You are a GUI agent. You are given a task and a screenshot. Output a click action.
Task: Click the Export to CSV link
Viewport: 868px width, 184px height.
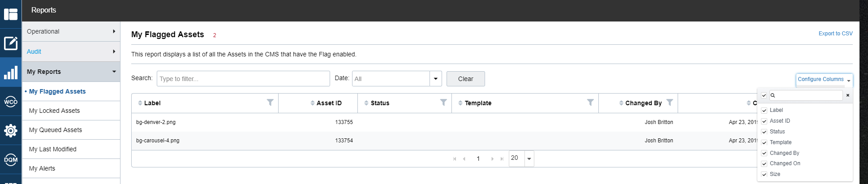[835, 34]
